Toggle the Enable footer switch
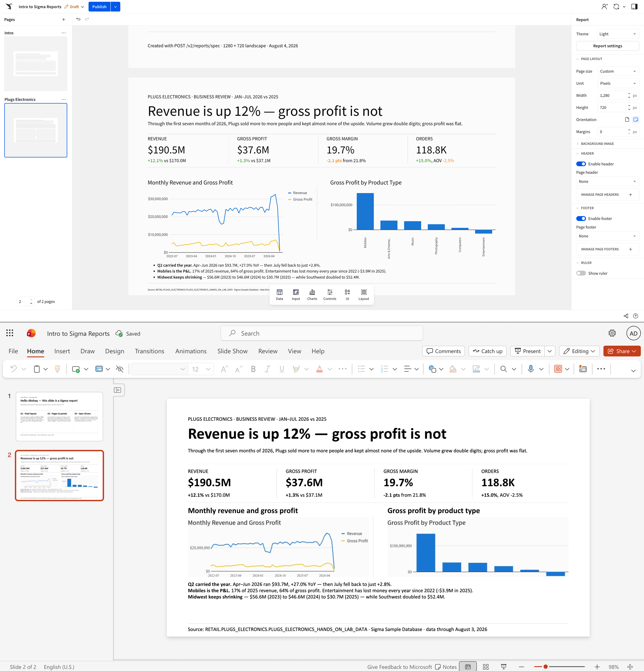 click(x=581, y=218)
